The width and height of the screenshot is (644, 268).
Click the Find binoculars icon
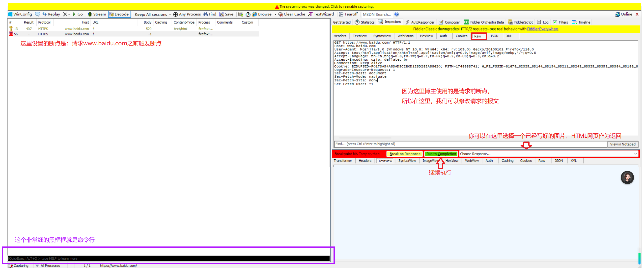coord(205,14)
